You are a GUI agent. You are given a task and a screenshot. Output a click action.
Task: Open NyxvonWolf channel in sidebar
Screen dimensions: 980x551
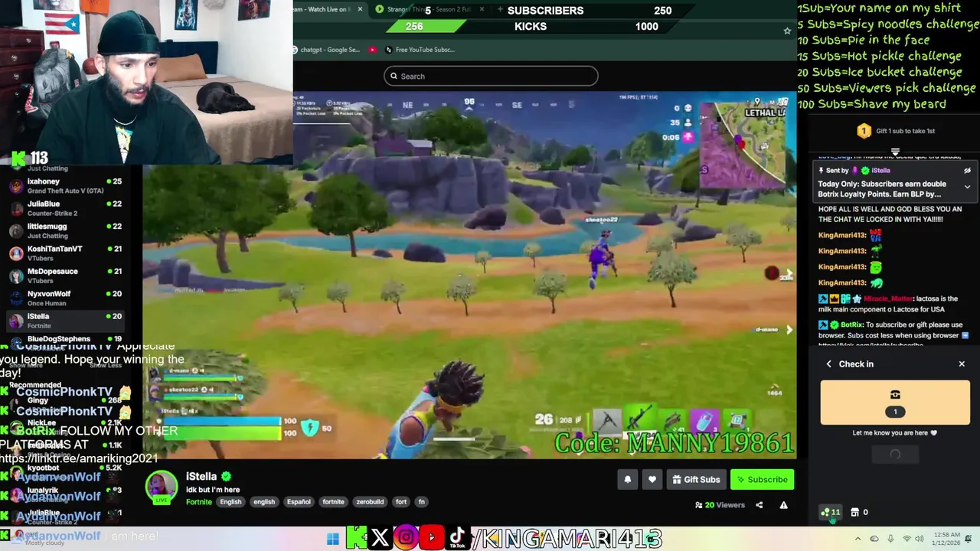click(x=65, y=298)
